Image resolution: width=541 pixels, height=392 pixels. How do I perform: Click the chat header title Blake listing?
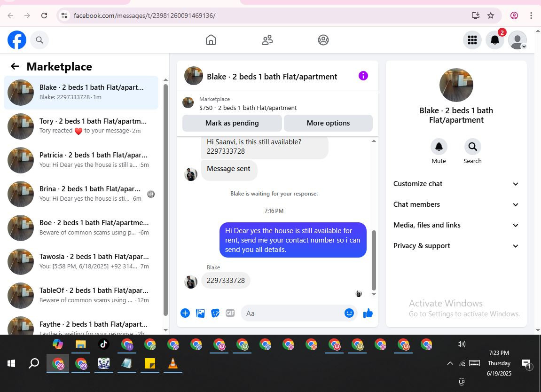pos(272,77)
